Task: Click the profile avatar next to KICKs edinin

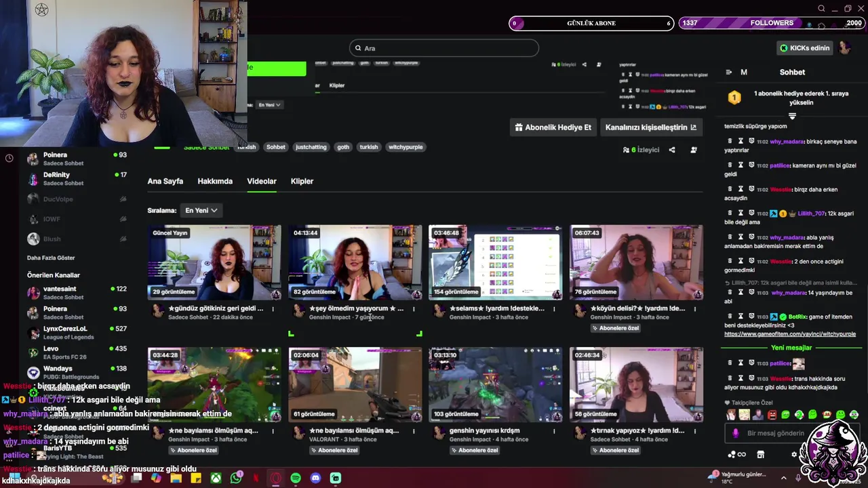Action: click(x=844, y=47)
